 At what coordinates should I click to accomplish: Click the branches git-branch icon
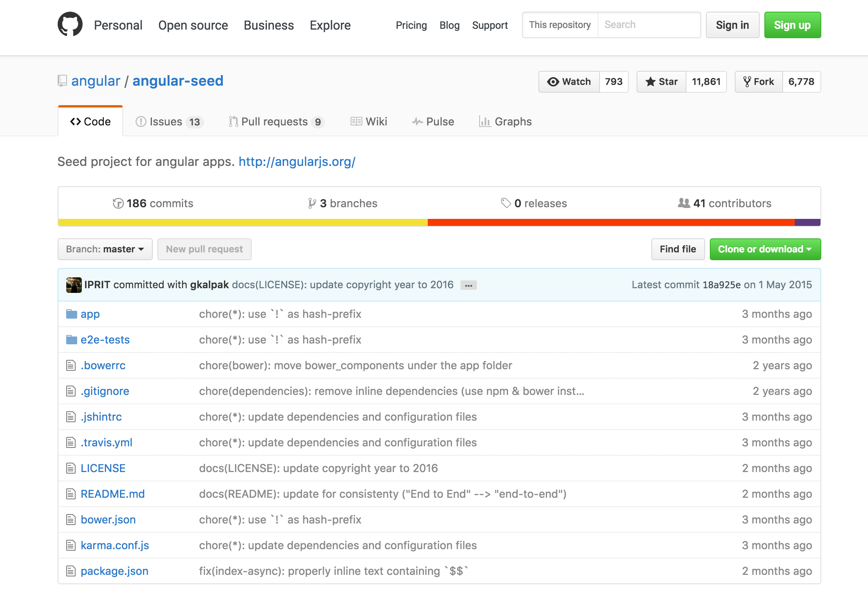(x=312, y=203)
